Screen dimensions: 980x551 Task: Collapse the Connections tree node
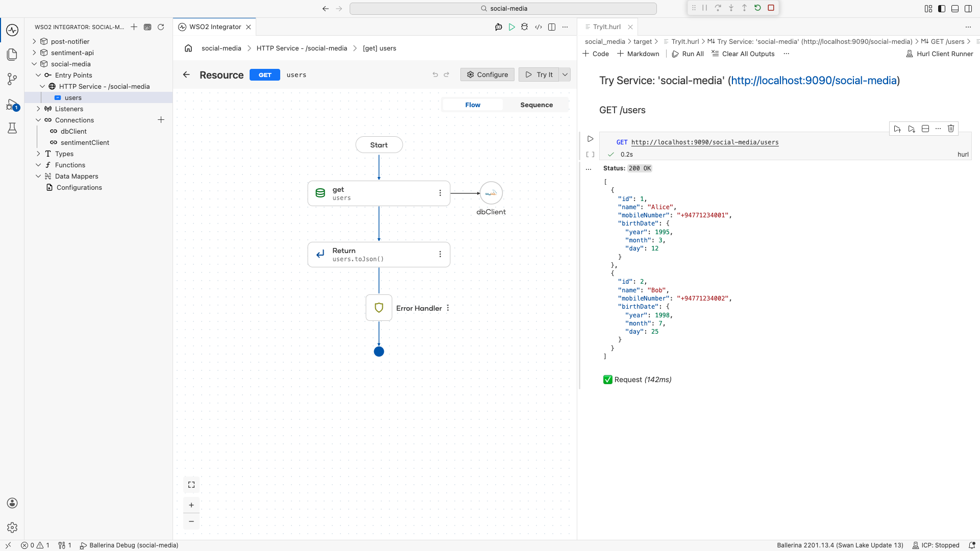coord(38,120)
